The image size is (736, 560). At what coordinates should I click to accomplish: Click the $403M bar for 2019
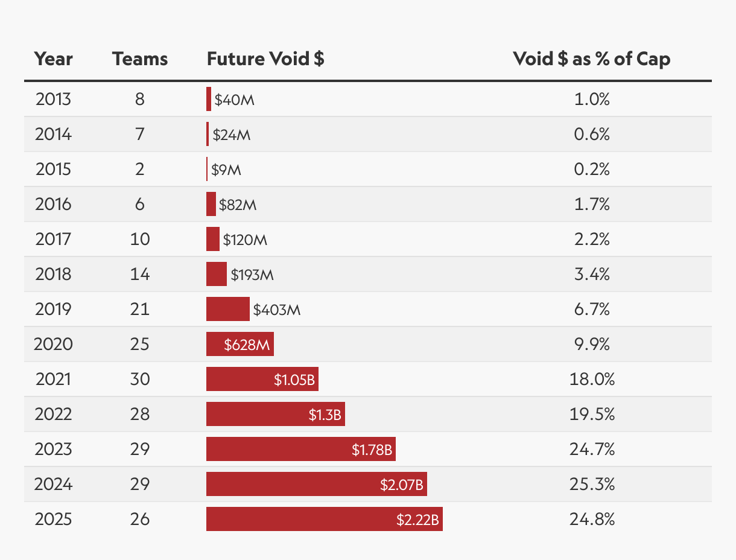[x=227, y=309]
